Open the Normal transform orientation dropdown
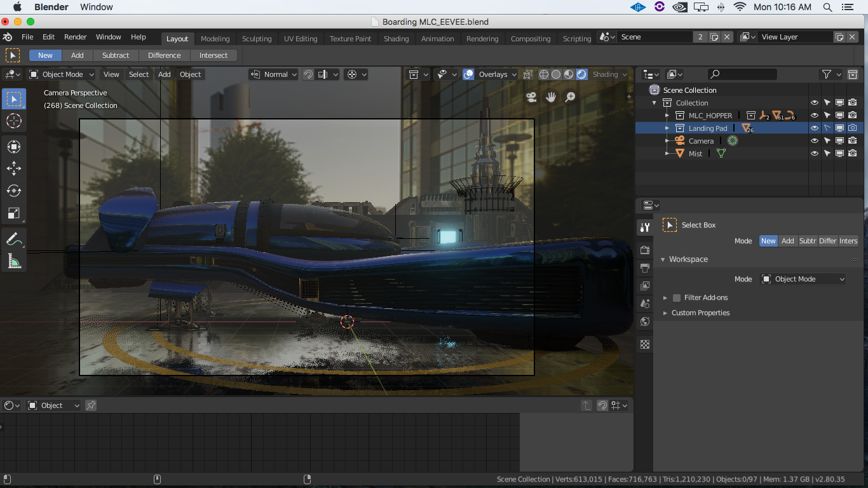 pos(273,74)
